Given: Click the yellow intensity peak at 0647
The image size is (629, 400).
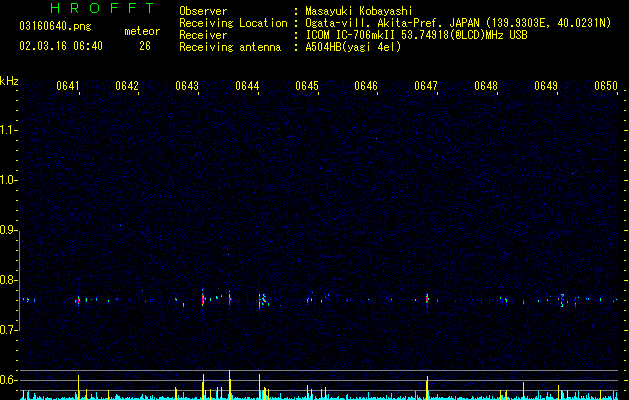Looking at the screenshot, I should click(427, 388).
